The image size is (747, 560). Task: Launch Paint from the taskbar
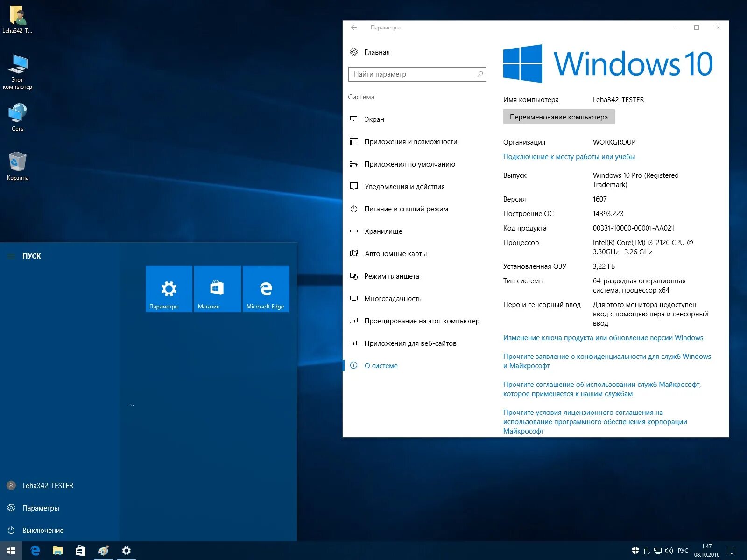[104, 551]
